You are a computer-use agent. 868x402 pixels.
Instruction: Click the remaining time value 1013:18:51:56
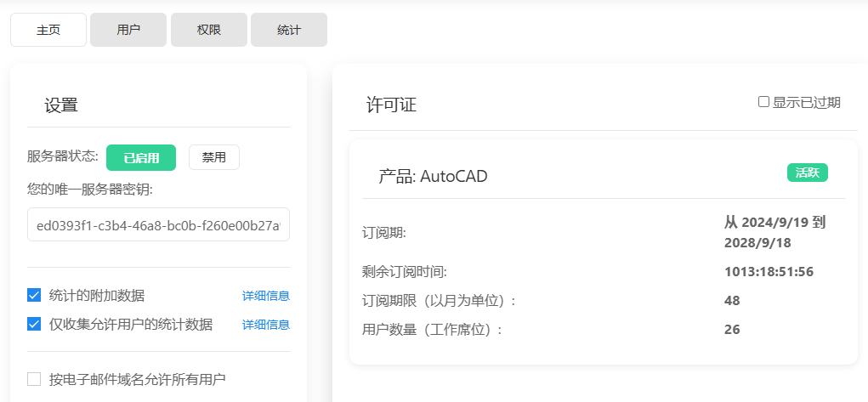(x=769, y=272)
